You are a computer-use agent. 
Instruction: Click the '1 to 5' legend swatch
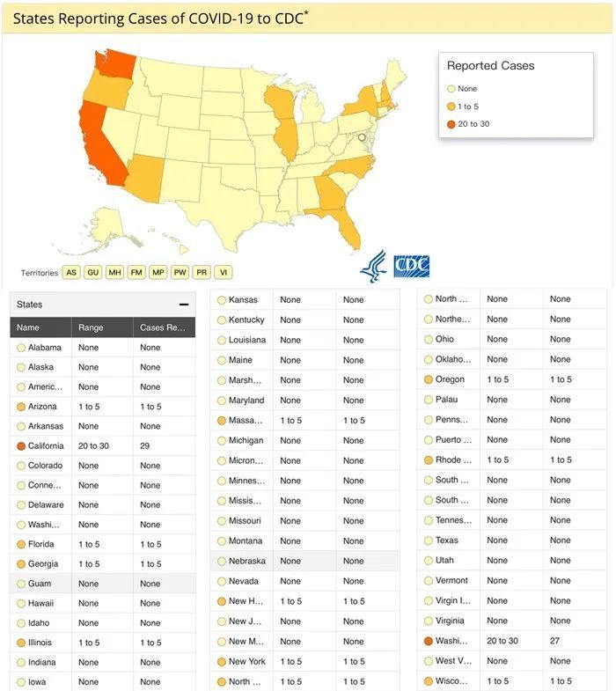pyautogui.click(x=451, y=107)
